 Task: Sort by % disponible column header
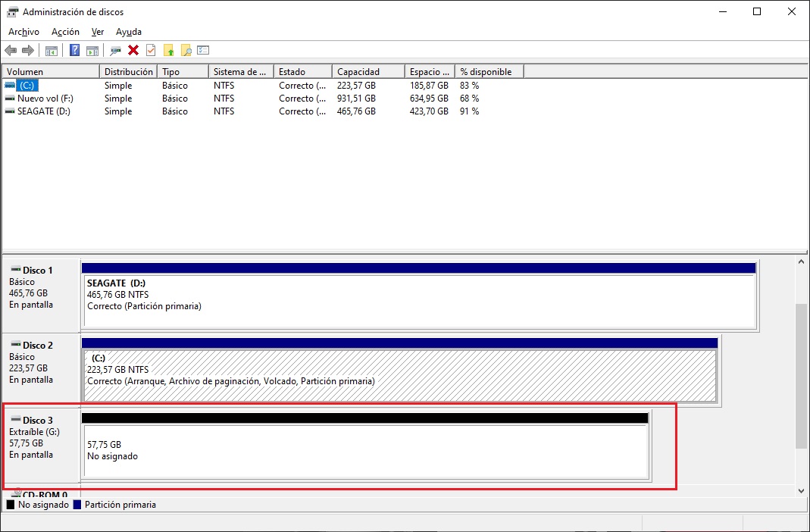click(489, 72)
